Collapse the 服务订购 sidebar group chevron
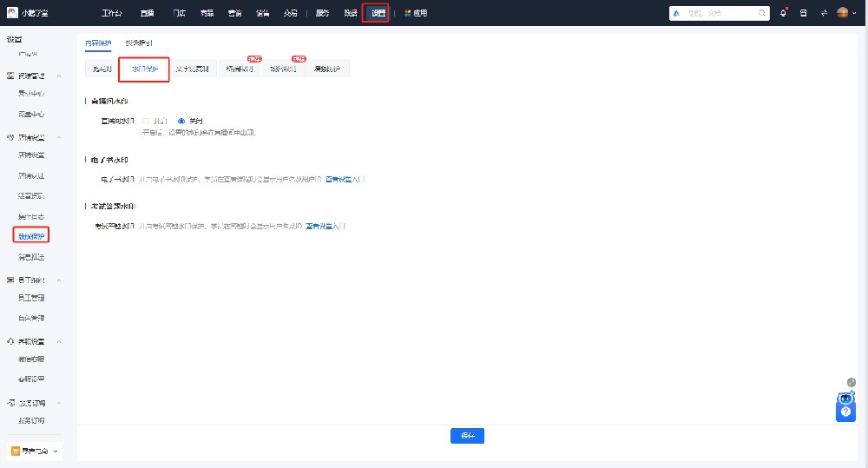 59,403
